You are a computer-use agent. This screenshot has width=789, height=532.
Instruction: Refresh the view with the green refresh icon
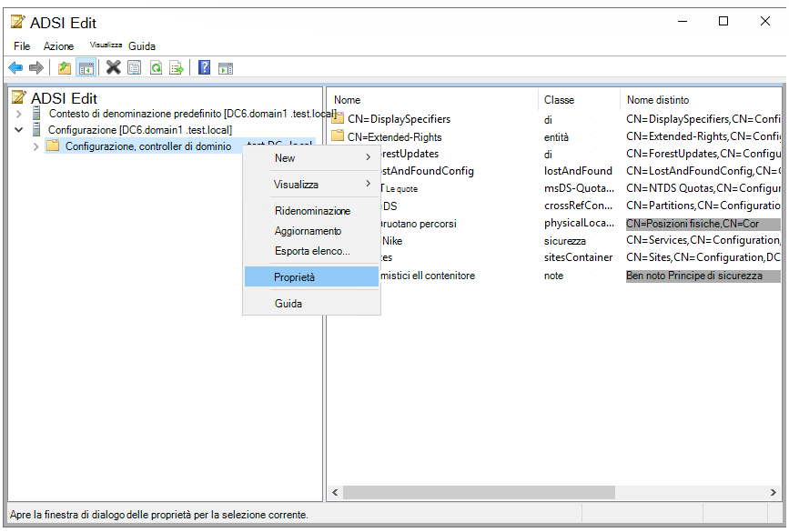point(156,67)
